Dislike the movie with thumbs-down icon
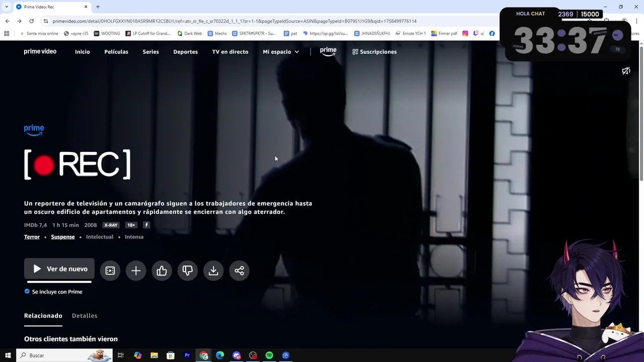The width and height of the screenshot is (644, 362). (x=188, y=270)
